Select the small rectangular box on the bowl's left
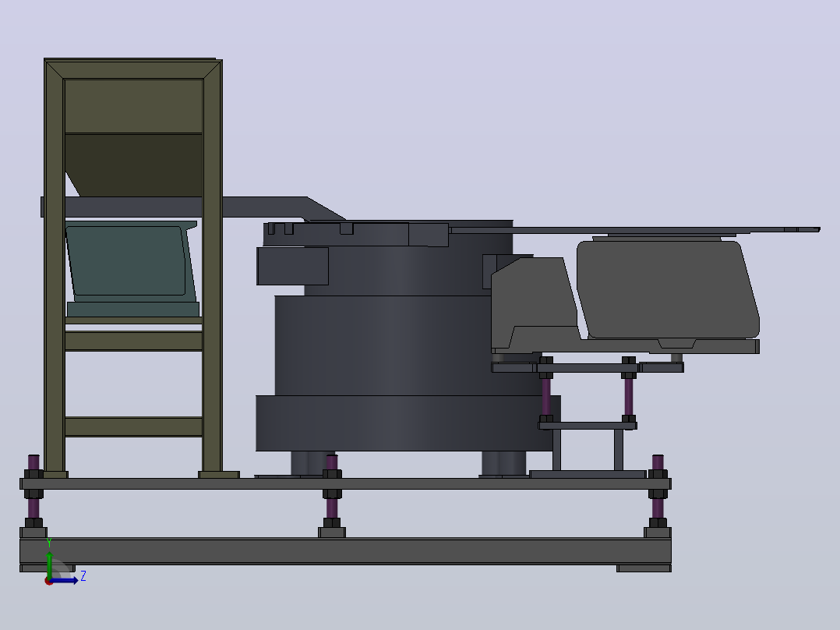The image size is (840, 630). (x=292, y=266)
